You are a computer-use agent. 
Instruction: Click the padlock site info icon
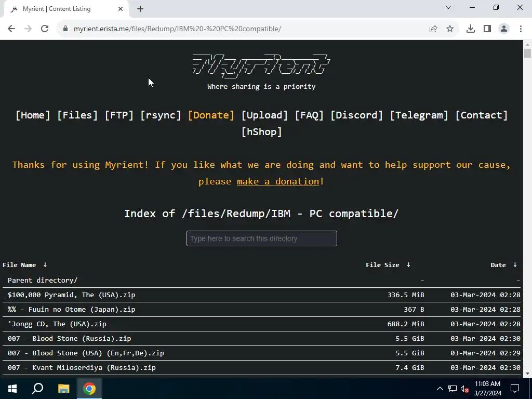[x=65, y=29]
